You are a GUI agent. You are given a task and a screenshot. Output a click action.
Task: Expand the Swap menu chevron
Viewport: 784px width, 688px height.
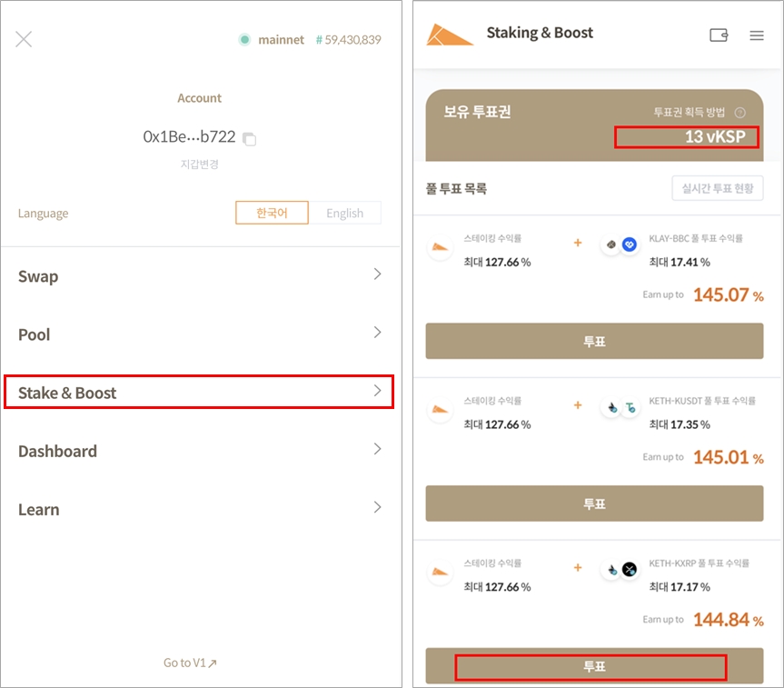point(377,274)
